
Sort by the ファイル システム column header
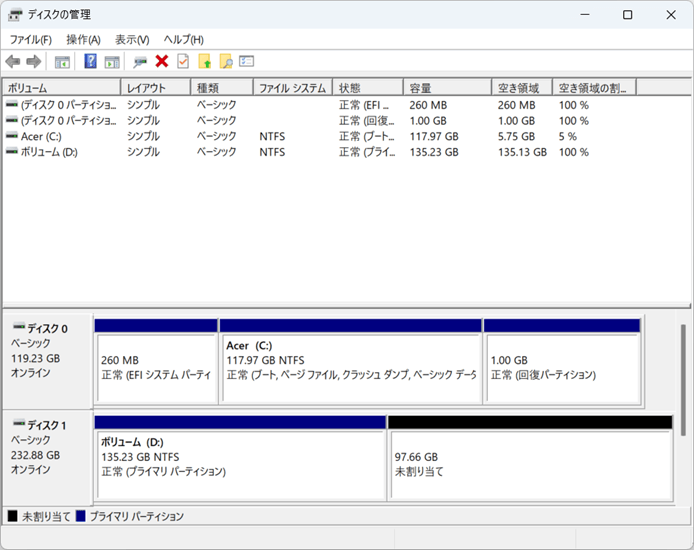click(292, 88)
